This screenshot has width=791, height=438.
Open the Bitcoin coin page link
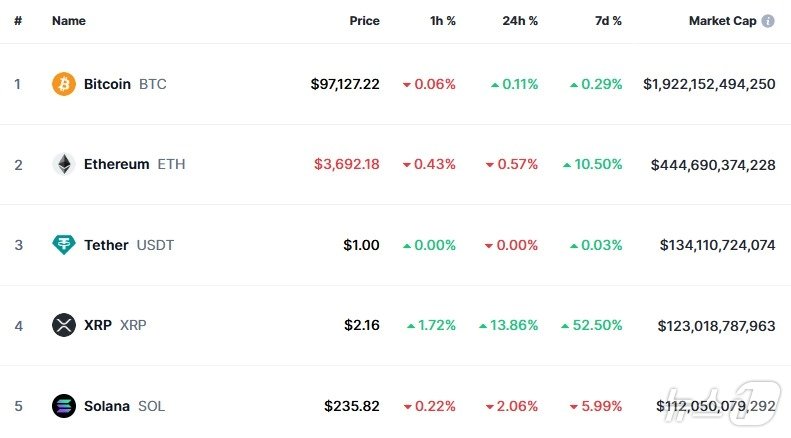coord(107,84)
